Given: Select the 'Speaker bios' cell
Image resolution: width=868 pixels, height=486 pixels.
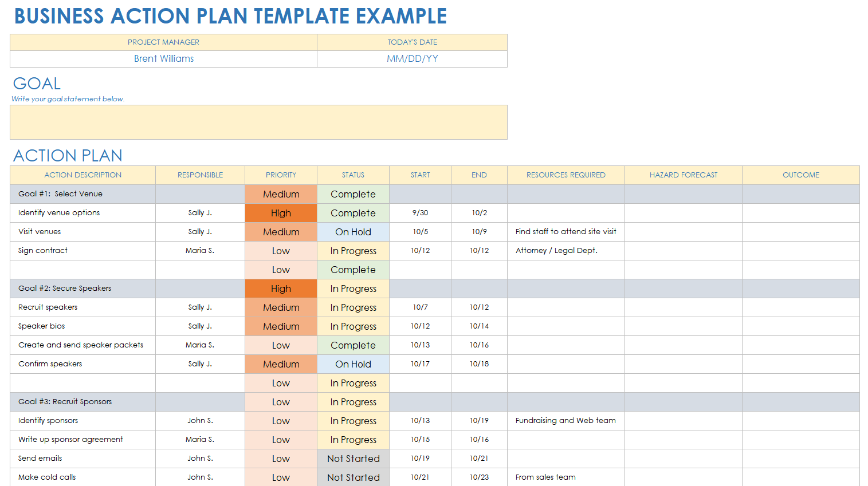Looking at the screenshot, I should pyautogui.click(x=83, y=326).
